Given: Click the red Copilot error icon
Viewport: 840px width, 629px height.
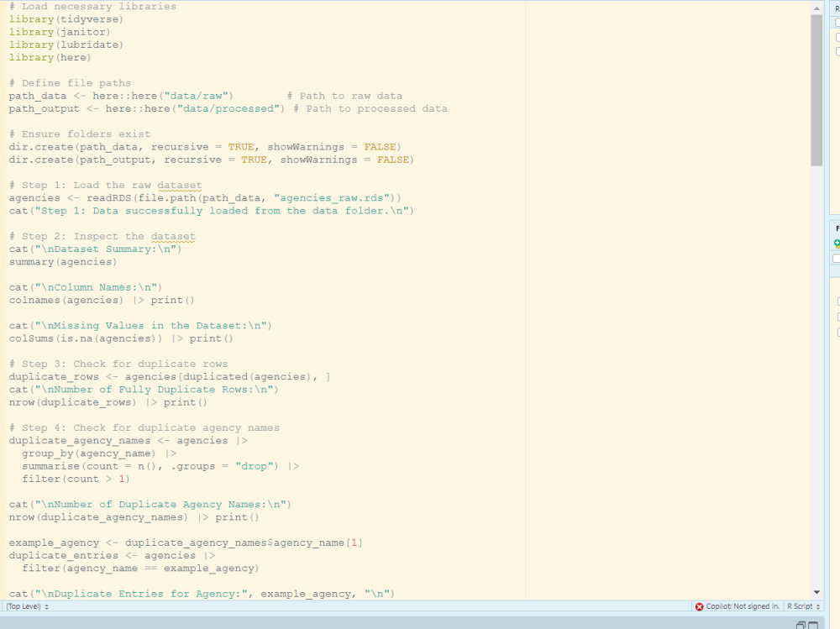Looking at the screenshot, I should point(699,606).
